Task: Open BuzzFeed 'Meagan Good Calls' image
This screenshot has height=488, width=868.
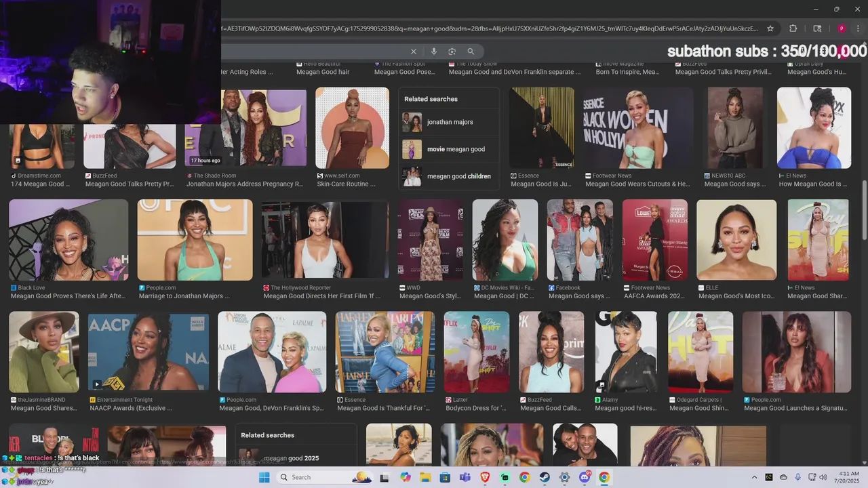Action: [x=551, y=352]
